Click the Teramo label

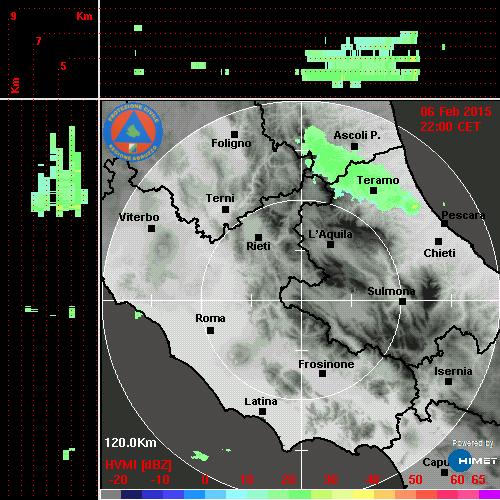tap(378, 180)
